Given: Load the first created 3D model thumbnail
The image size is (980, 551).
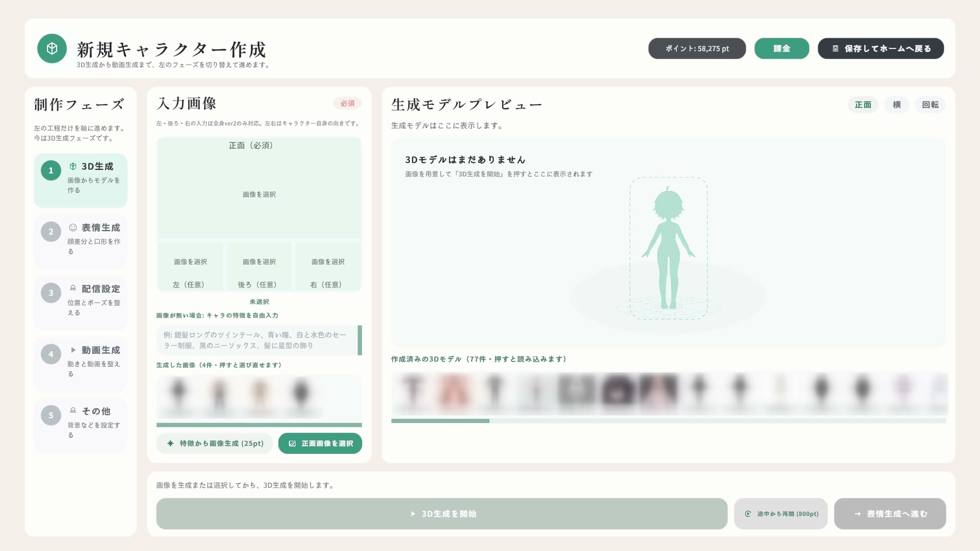Looking at the screenshot, I should tap(412, 393).
